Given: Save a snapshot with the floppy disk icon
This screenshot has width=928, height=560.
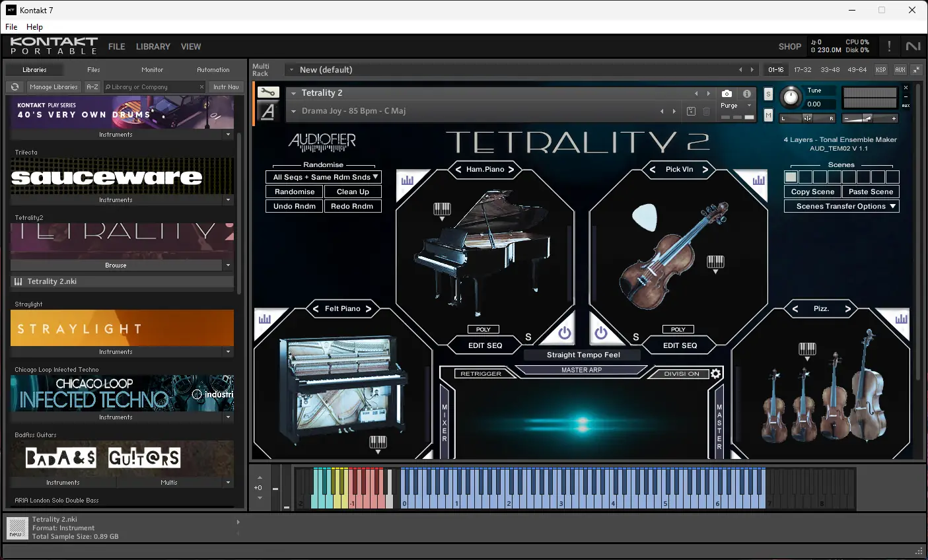Looking at the screenshot, I should point(691,110).
